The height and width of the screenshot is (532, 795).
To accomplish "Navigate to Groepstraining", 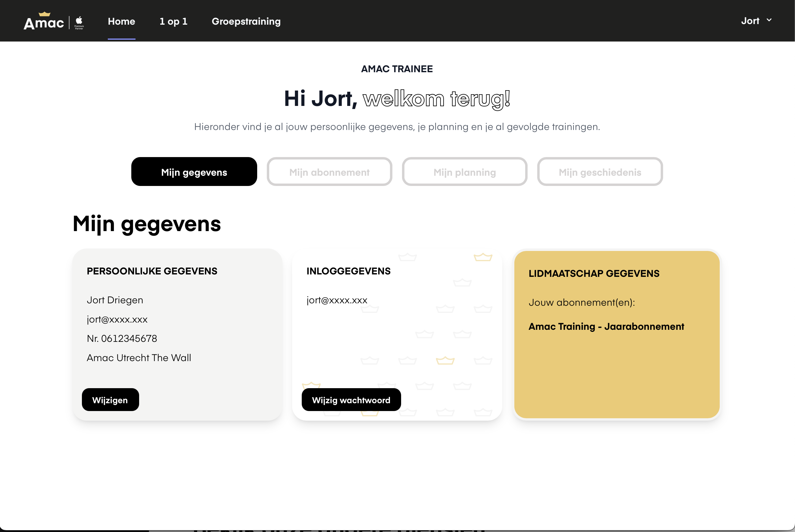I will point(246,21).
